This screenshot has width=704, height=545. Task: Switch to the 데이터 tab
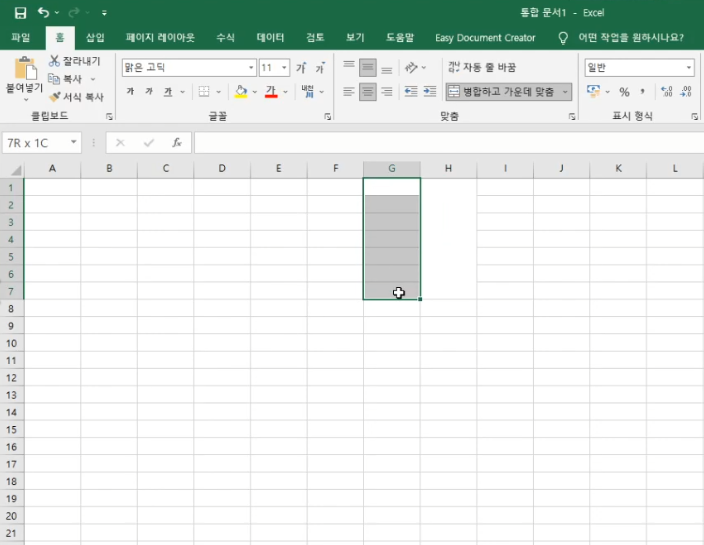click(x=270, y=37)
